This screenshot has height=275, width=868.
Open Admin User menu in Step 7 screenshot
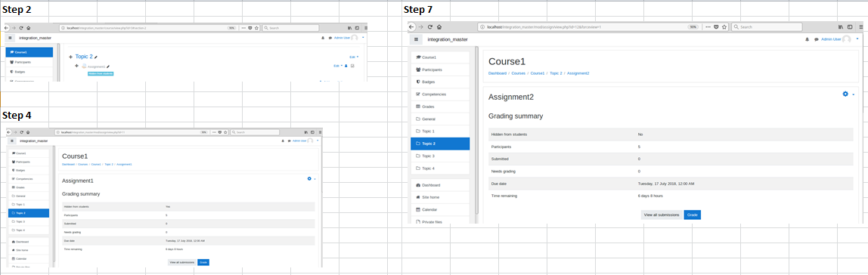(x=839, y=39)
